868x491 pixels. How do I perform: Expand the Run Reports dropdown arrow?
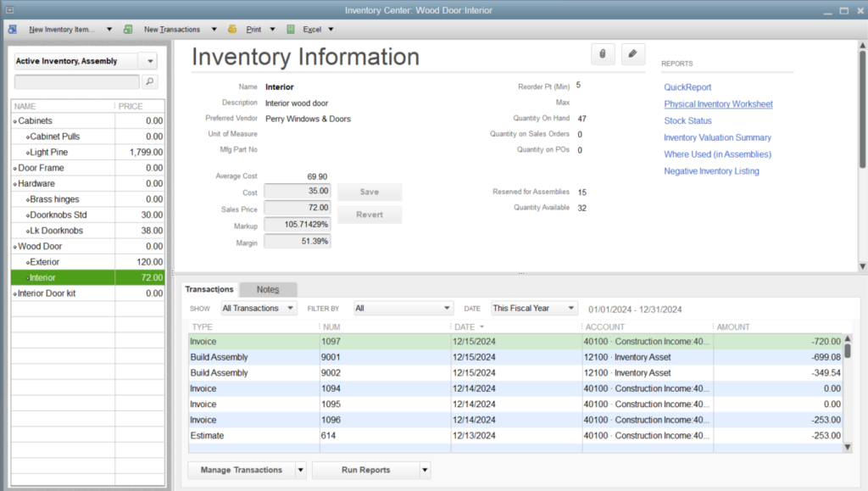click(423, 470)
